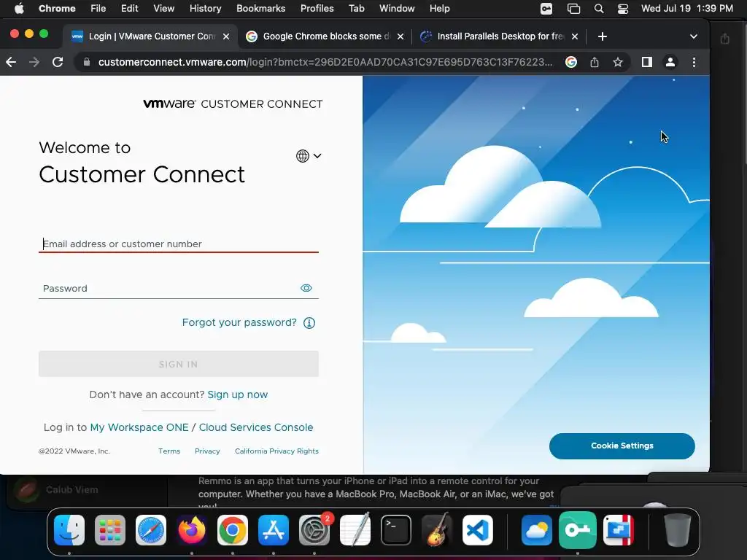Screen dimensions: 747x560
Task: Open Cookie Settings
Action: point(622,446)
